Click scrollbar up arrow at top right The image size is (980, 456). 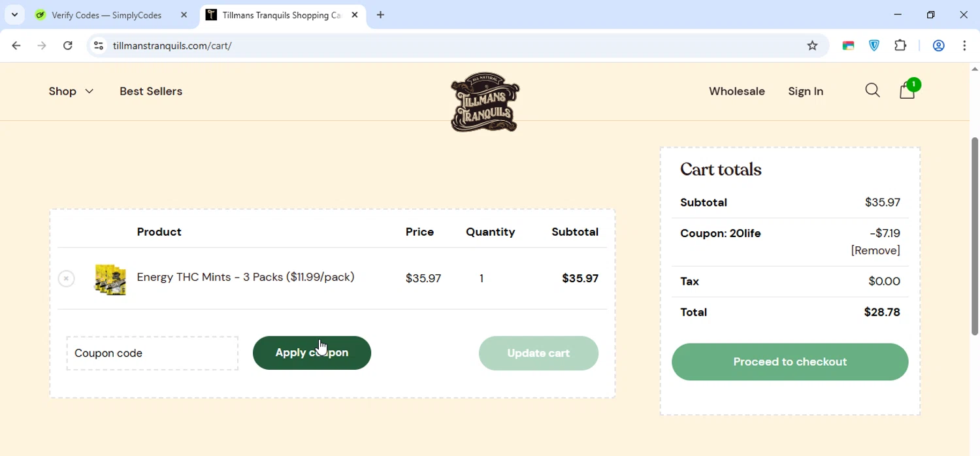974,69
